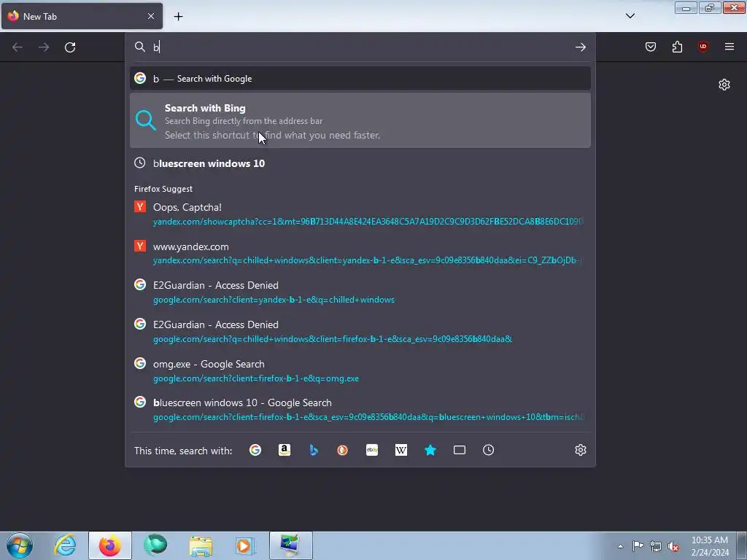747x560 pixels.
Task: Search this time with Bing icon
Action: [x=314, y=450]
